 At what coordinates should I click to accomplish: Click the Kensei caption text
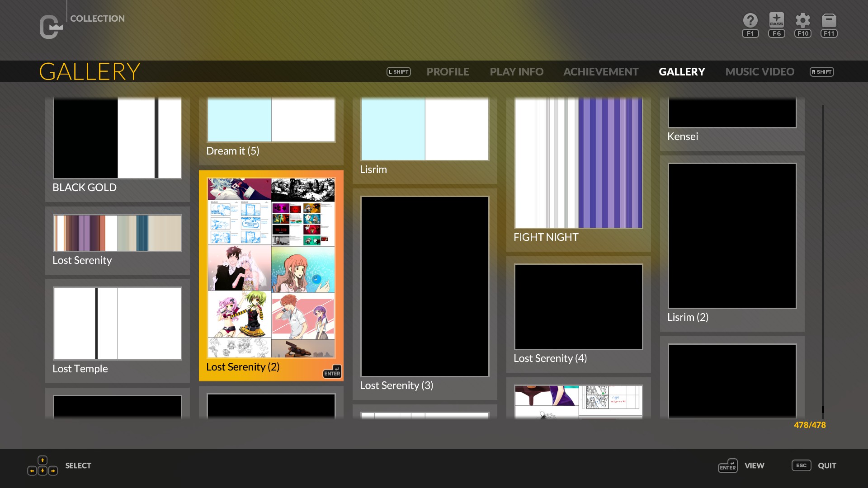point(683,136)
